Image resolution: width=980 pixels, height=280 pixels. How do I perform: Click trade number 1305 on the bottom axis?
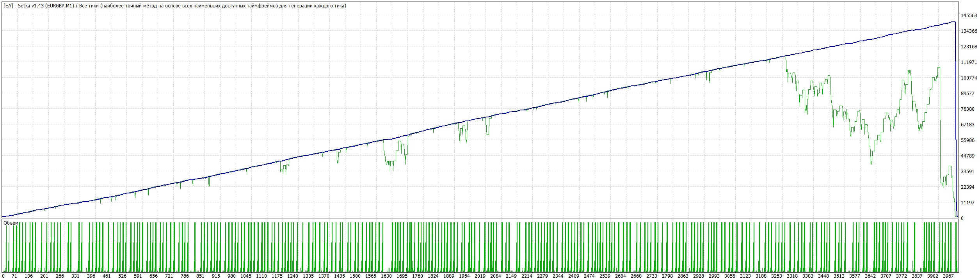[x=308, y=276]
